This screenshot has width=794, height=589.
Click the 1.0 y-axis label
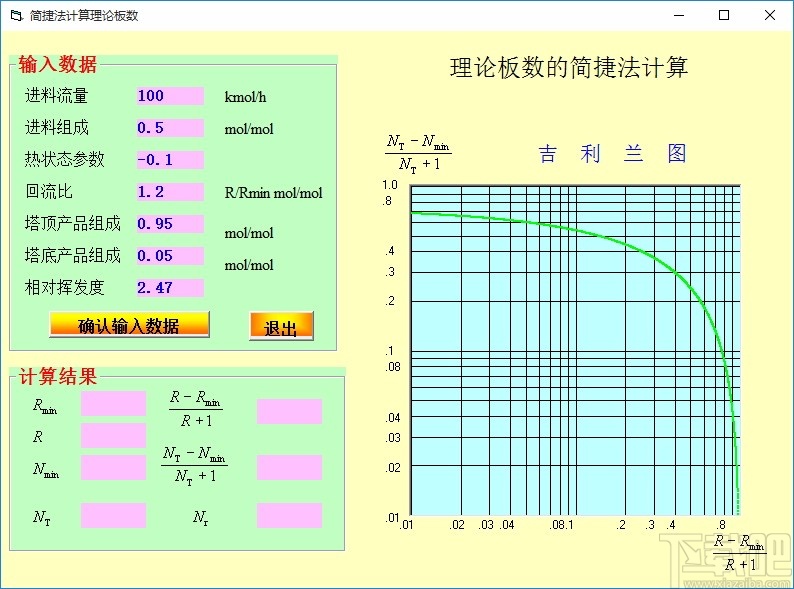click(390, 185)
